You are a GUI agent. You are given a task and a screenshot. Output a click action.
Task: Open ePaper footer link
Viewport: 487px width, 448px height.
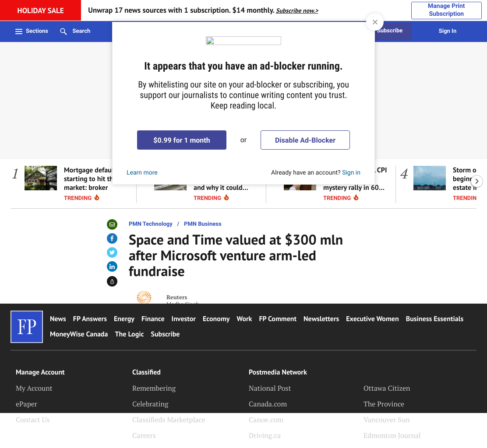[26, 404]
